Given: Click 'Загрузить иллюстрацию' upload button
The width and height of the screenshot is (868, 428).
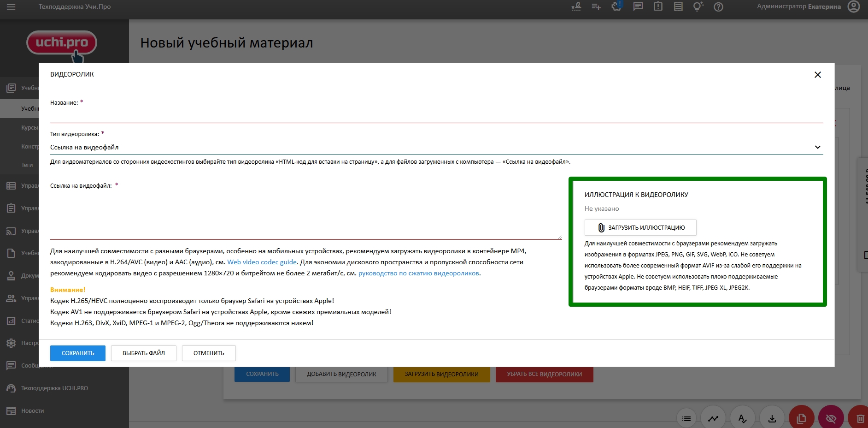Looking at the screenshot, I should click(640, 228).
